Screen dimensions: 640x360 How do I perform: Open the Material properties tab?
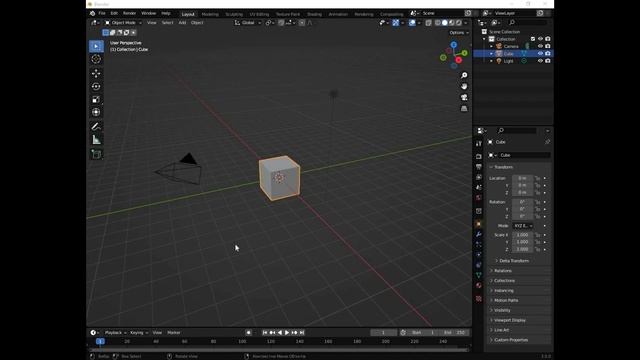[x=479, y=285]
